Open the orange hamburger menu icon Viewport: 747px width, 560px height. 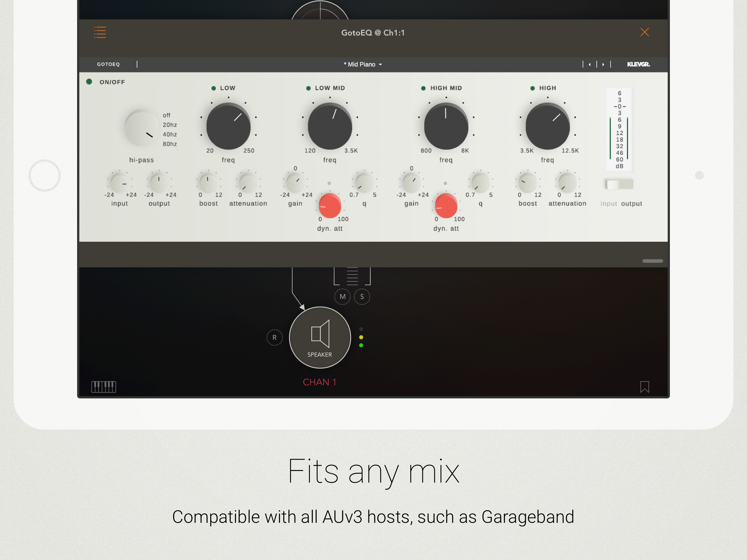point(100,33)
